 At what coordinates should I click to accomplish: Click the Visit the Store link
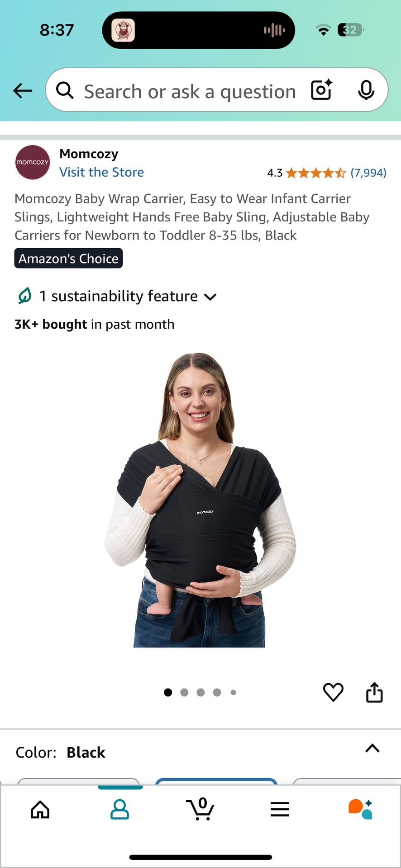click(x=102, y=172)
